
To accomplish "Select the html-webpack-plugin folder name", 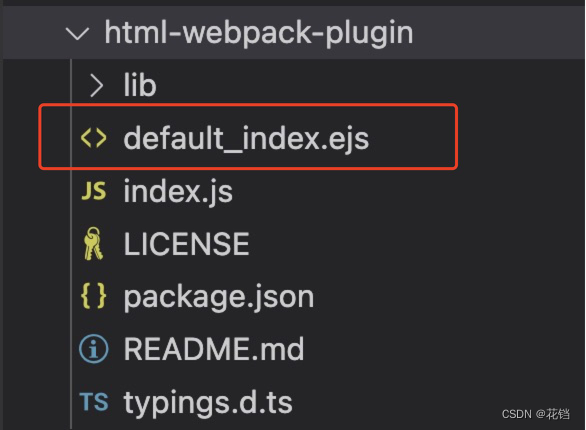I will click(259, 33).
